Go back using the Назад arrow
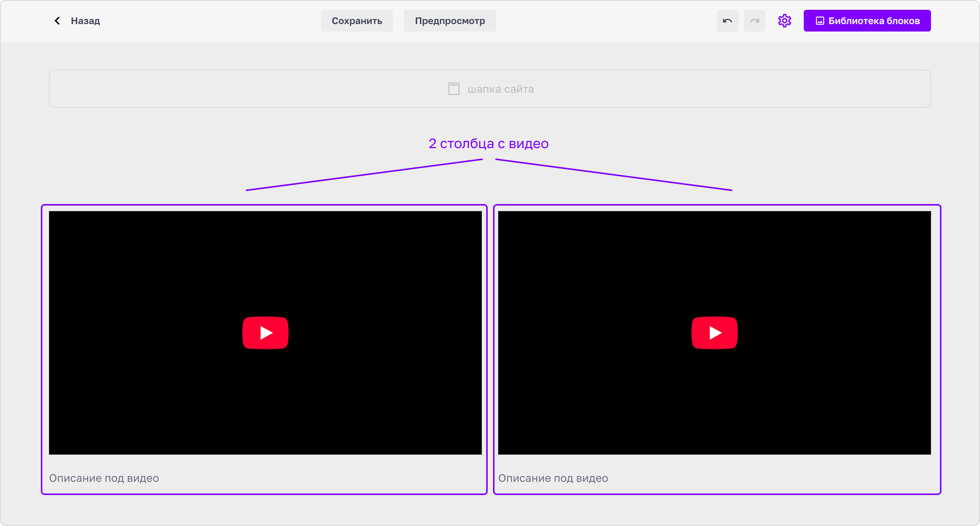The height and width of the screenshot is (526, 980). (57, 21)
